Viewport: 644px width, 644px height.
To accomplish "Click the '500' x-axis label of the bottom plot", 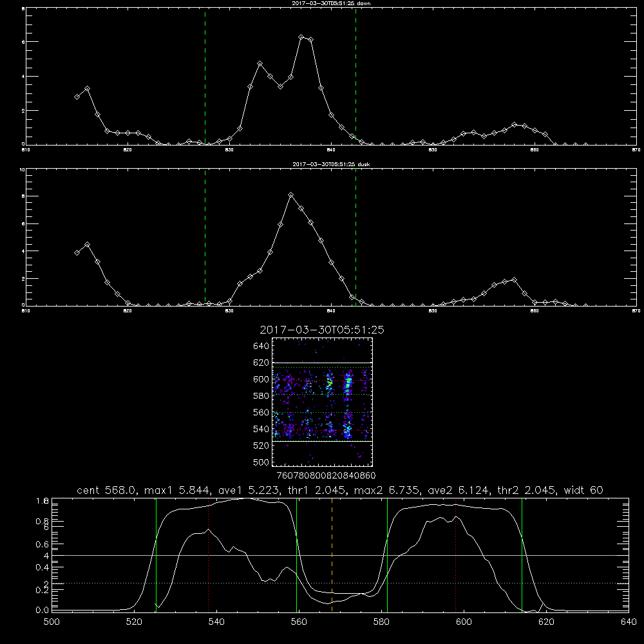I will pyautogui.click(x=52, y=622).
